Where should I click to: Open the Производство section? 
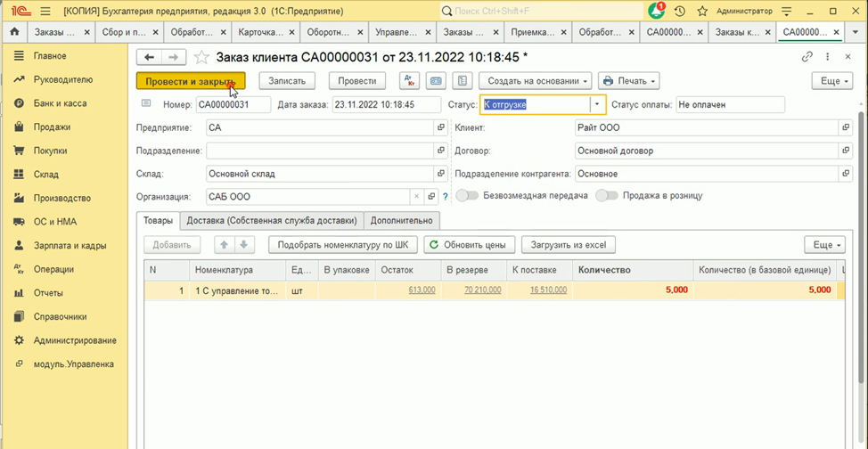pos(62,198)
